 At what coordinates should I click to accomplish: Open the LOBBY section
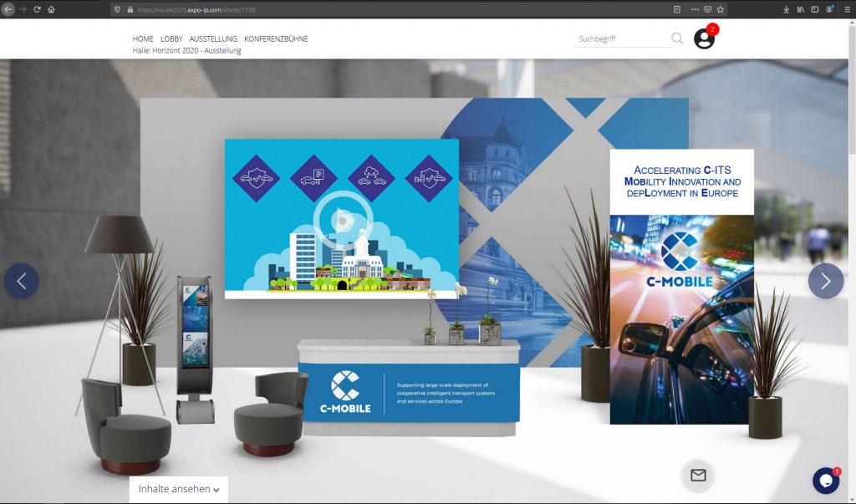[171, 38]
